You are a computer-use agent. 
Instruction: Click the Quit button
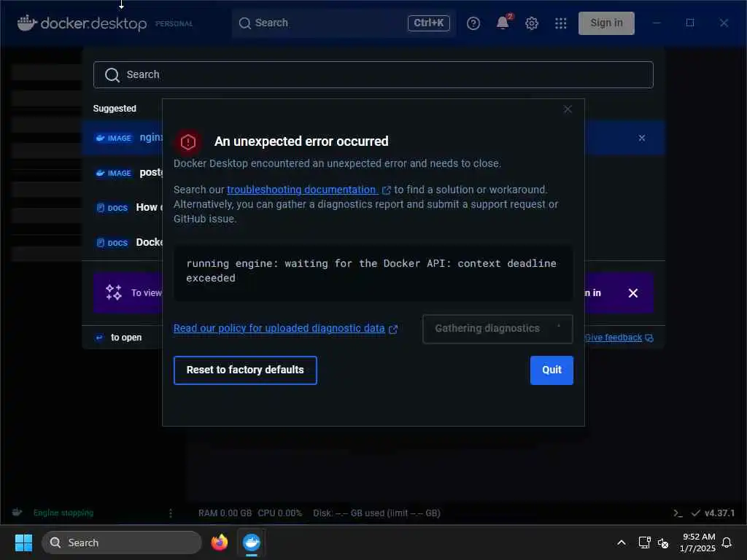pyautogui.click(x=551, y=370)
